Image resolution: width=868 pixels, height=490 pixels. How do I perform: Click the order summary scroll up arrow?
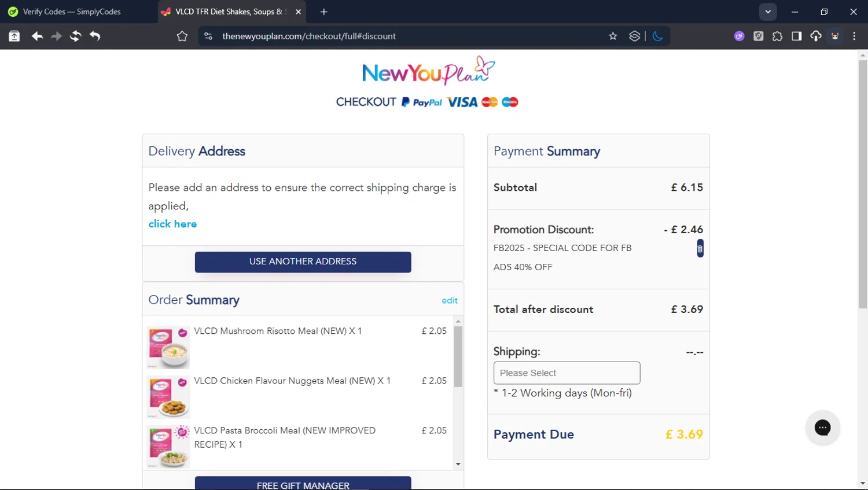458,321
